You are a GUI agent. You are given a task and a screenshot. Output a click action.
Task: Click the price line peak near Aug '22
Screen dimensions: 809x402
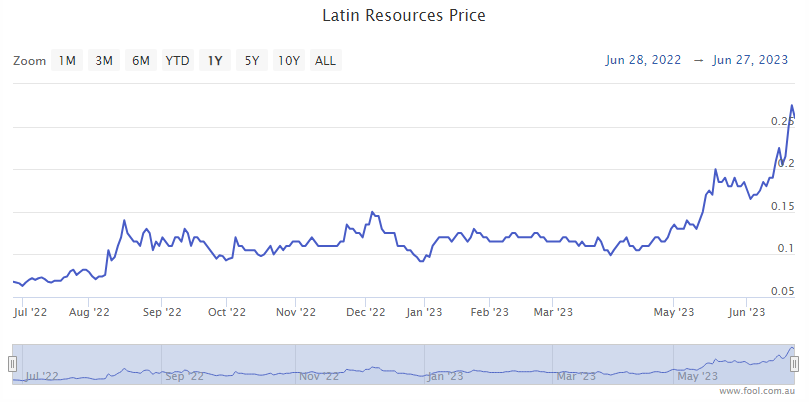[124, 220]
